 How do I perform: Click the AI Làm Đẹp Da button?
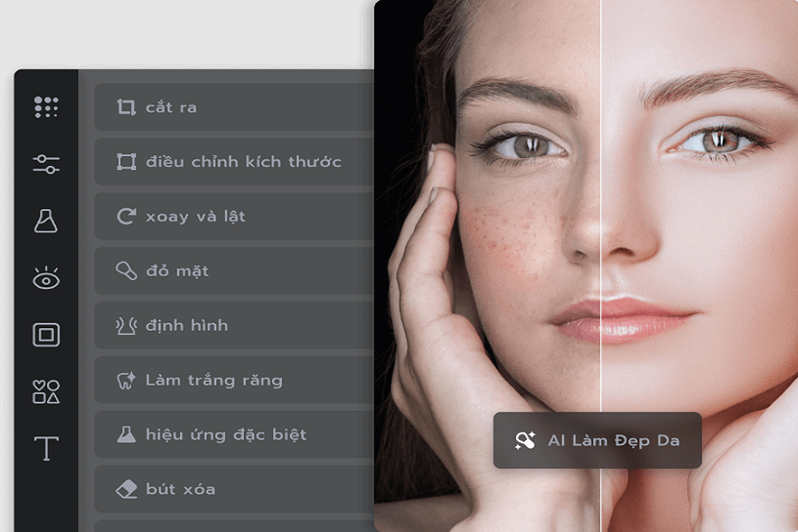click(x=598, y=441)
